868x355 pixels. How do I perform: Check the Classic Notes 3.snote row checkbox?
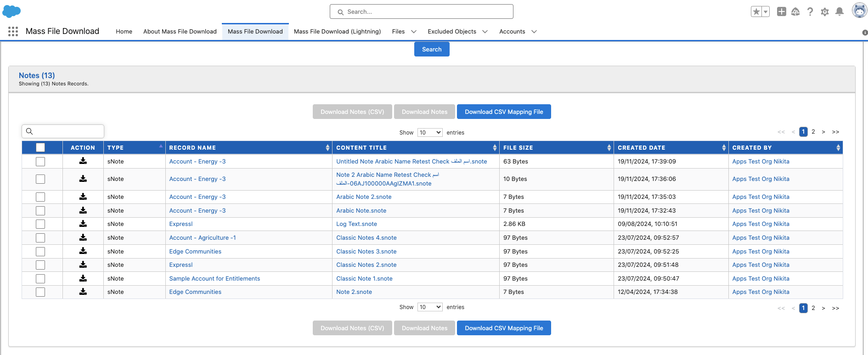[x=40, y=252]
